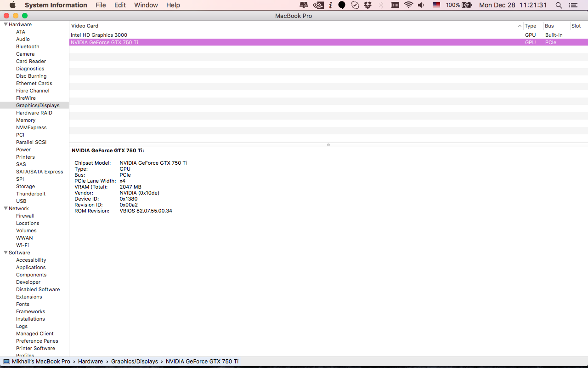Viewport: 588px width, 368px height.
Task: Open the Apple menu
Action: pos(12,5)
